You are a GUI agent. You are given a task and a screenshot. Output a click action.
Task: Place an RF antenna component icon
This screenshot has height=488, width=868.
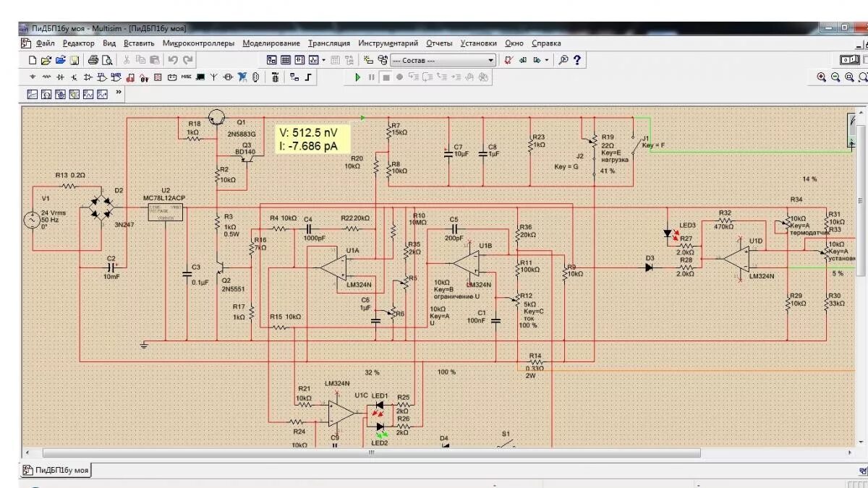click(x=214, y=77)
